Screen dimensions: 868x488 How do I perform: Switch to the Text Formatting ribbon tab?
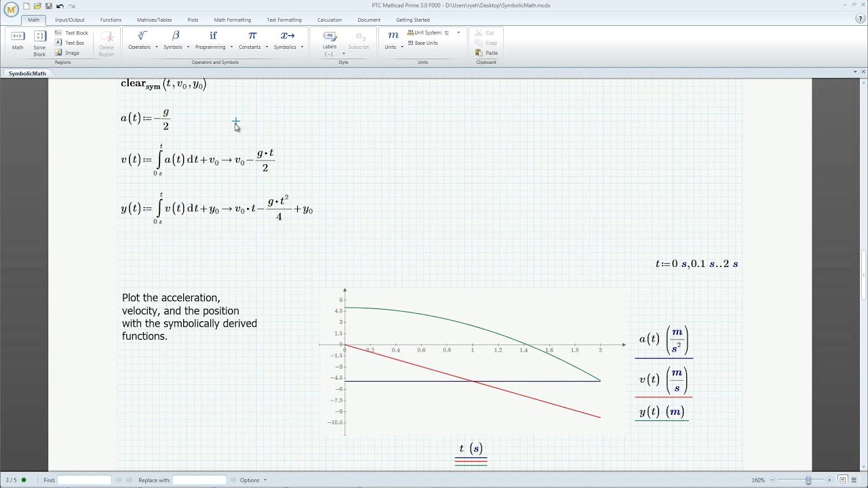coord(284,20)
